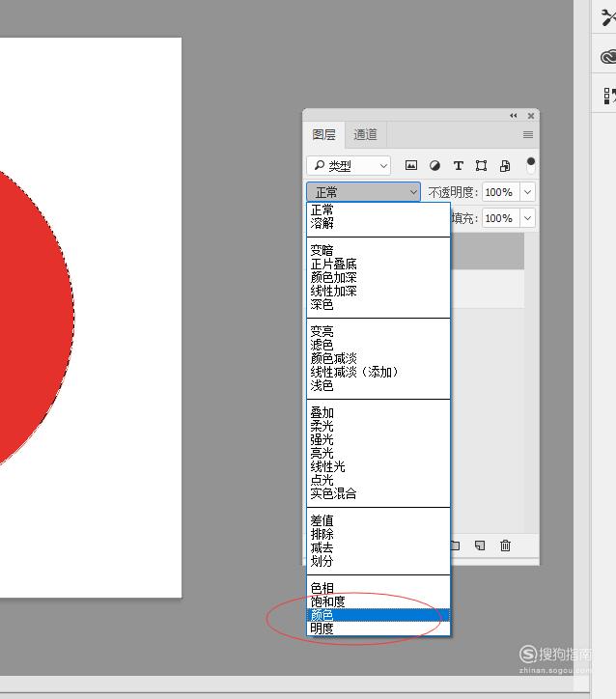
Task: Select 线性减淡（添加） blend mode
Action: point(378,372)
